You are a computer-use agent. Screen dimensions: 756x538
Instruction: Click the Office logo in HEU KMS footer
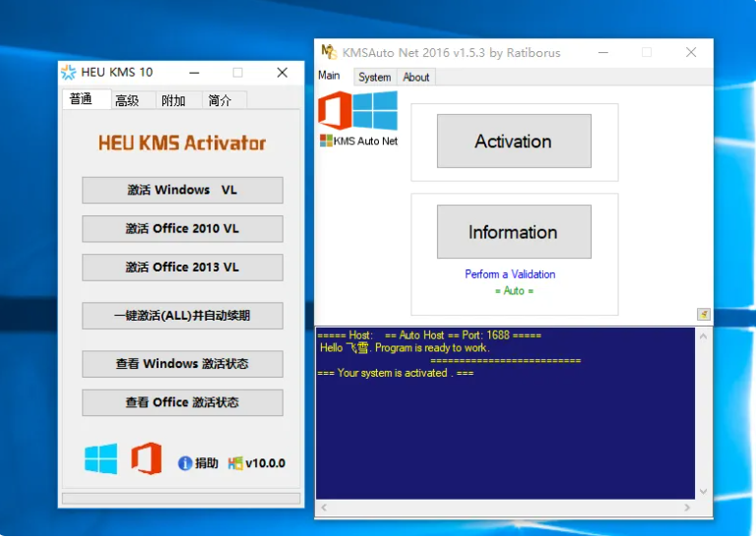pyautogui.click(x=147, y=458)
